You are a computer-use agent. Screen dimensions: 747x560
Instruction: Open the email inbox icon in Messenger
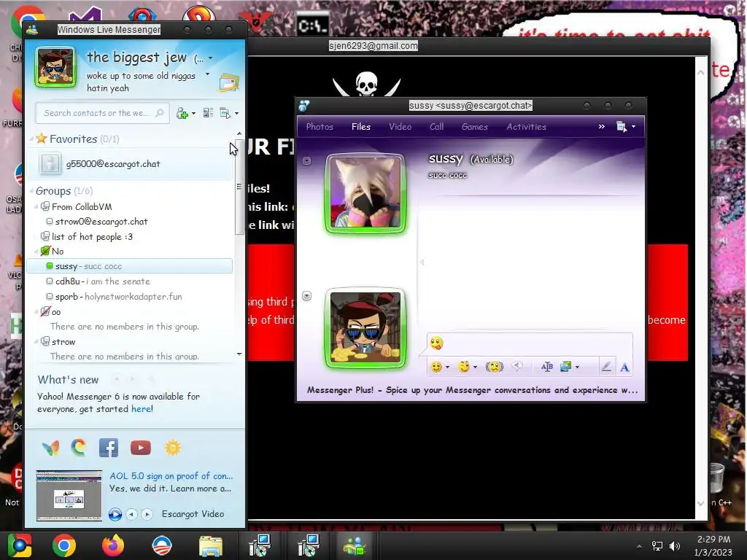(229, 83)
